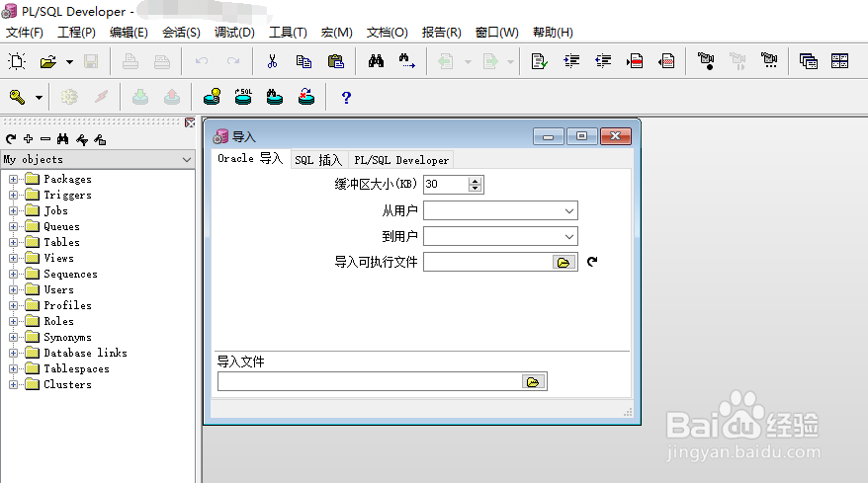Open the 会话(S) menu

coord(181,33)
